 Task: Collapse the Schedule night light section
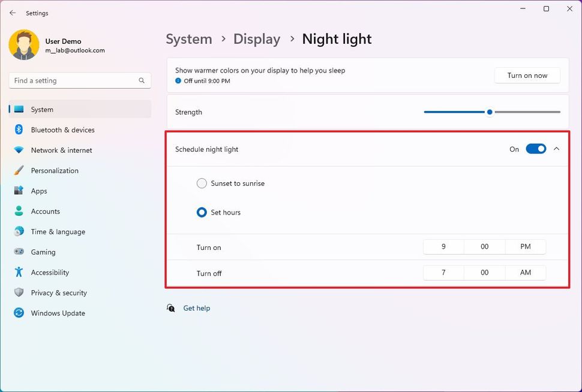point(557,149)
